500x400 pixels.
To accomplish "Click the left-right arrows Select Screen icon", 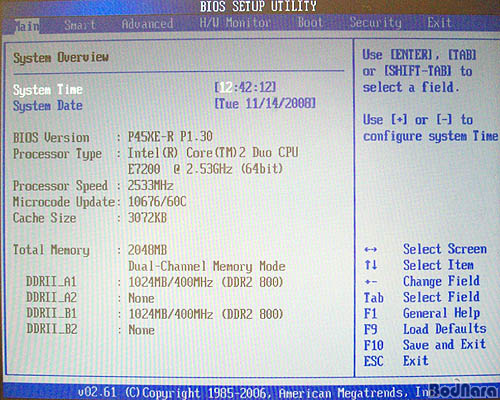I will 370,249.
